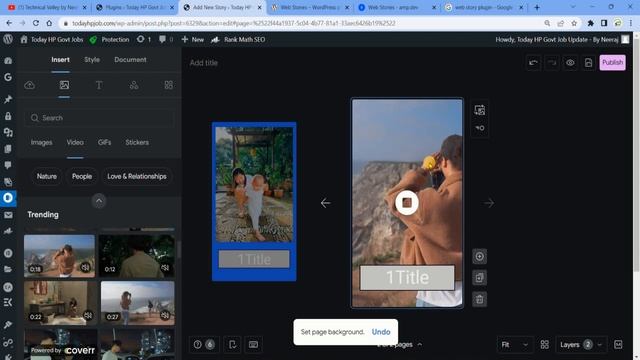The width and height of the screenshot is (640, 360).
Task: Open Today HP Govt Jobs site link
Action: pos(52,40)
